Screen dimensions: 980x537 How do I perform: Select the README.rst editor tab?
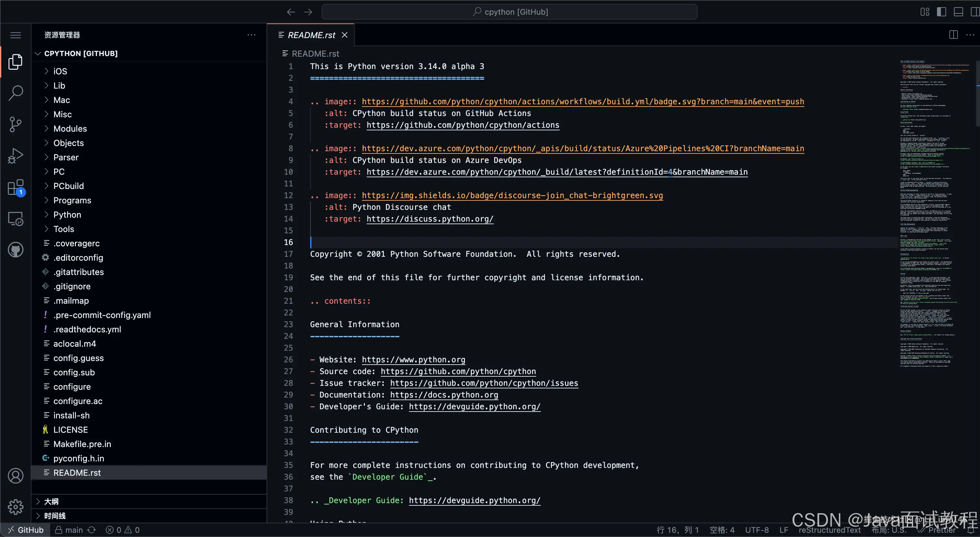(x=311, y=35)
